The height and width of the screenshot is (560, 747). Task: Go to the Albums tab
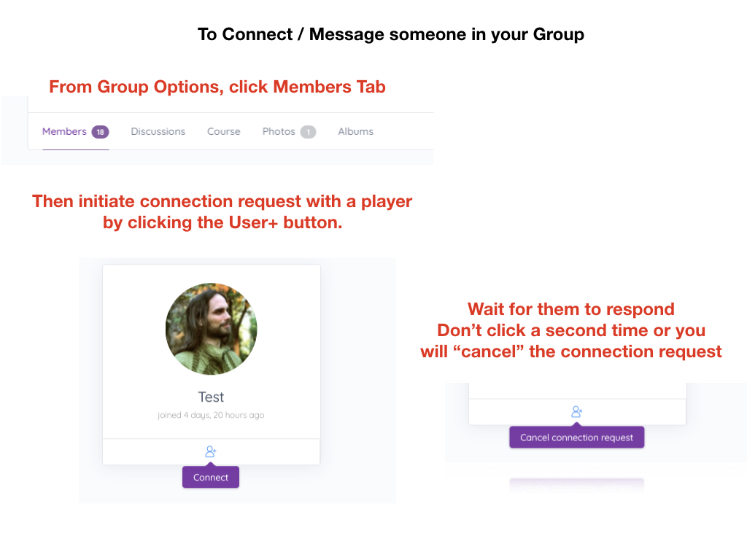point(355,131)
